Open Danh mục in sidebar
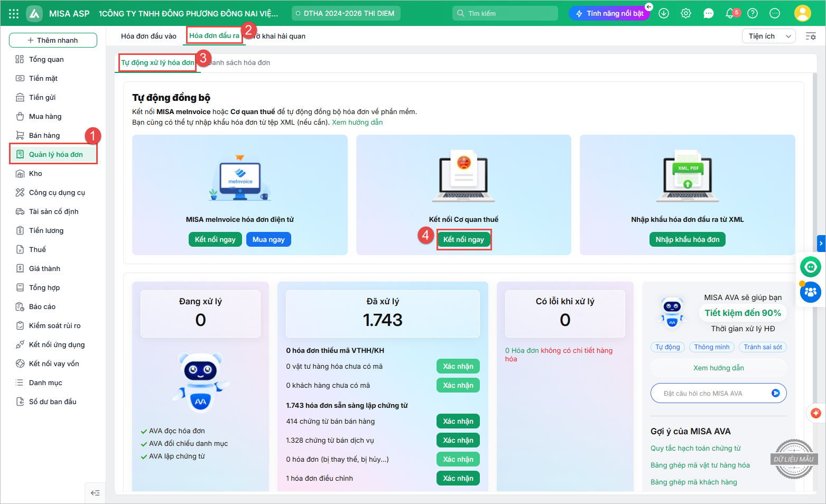This screenshot has width=826, height=504. tap(53, 382)
